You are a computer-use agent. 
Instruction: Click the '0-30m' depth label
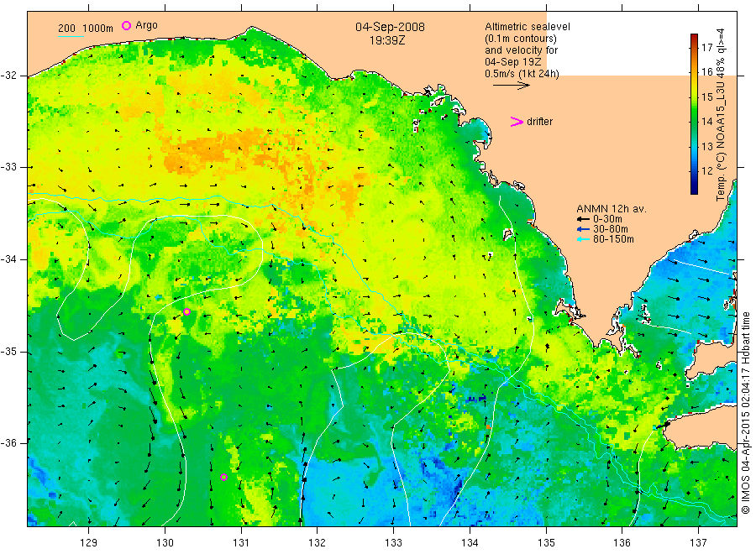tap(607, 219)
